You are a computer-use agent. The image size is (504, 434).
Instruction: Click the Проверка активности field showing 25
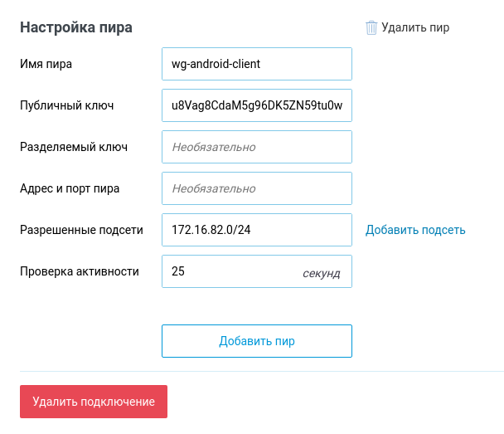pos(257,271)
